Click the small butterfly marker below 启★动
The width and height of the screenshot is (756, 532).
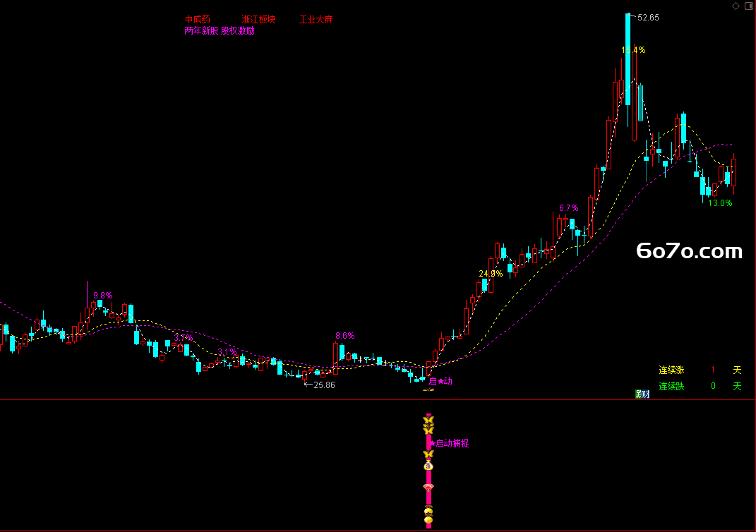pos(428,389)
